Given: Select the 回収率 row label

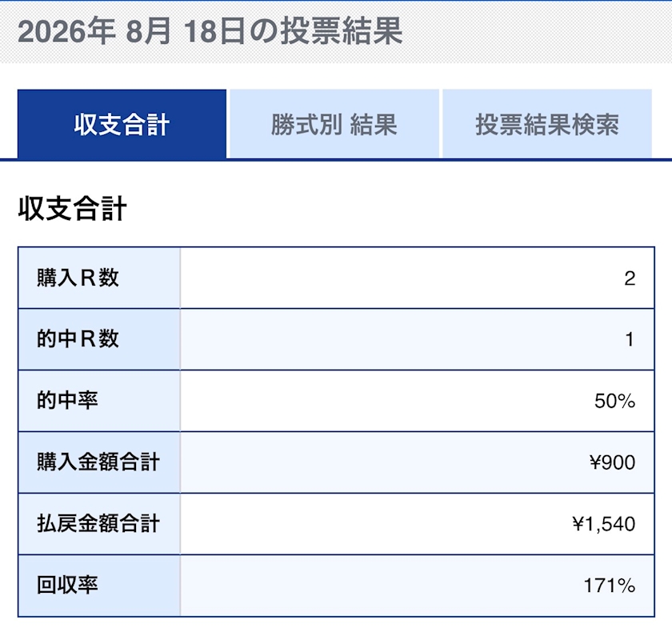Looking at the screenshot, I should tap(67, 586).
